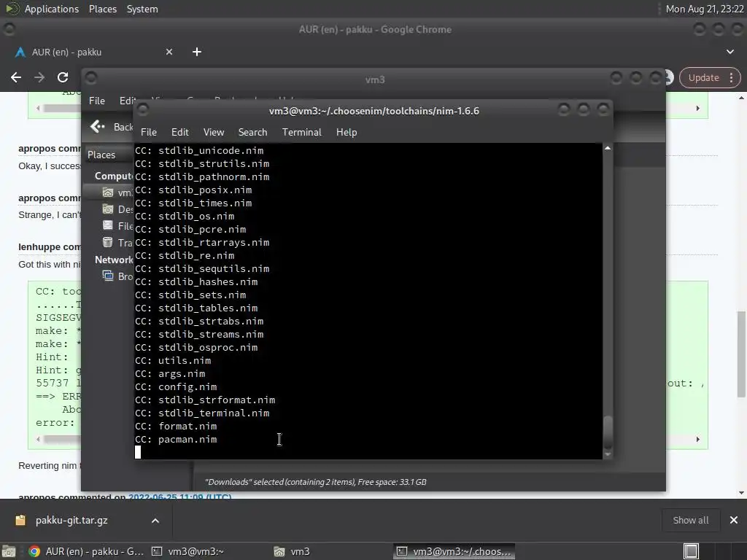Close the Chrome downloads bar
747x560 pixels.
click(x=734, y=520)
